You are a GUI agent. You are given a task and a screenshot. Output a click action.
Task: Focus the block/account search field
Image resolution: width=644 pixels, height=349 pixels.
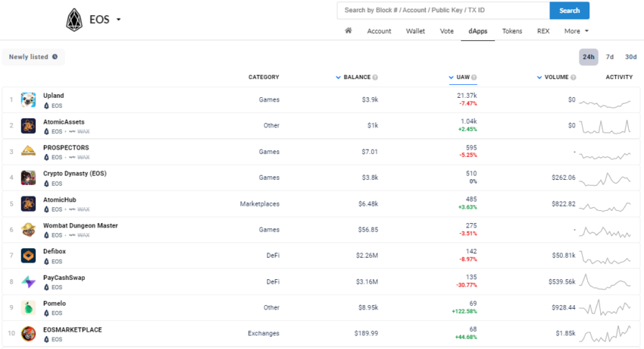443,11
